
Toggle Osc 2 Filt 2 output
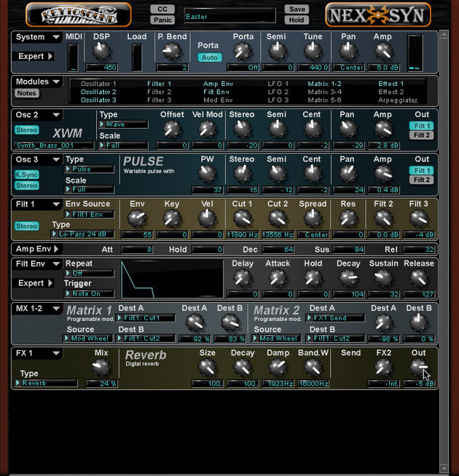(421, 135)
